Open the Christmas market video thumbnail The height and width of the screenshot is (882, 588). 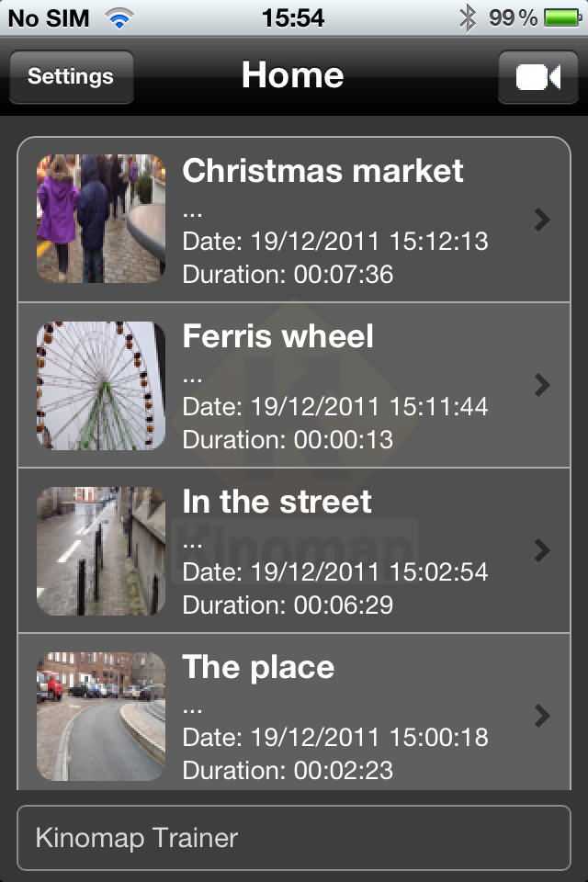click(101, 219)
